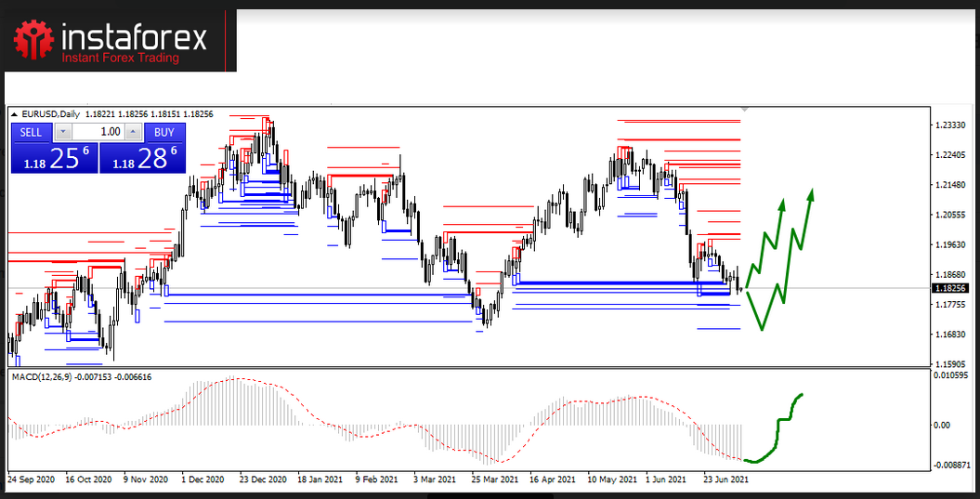The width and height of the screenshot is (980, 499).
Task: Click the 1.15905 price scale label
Action: tap(949, 363)
